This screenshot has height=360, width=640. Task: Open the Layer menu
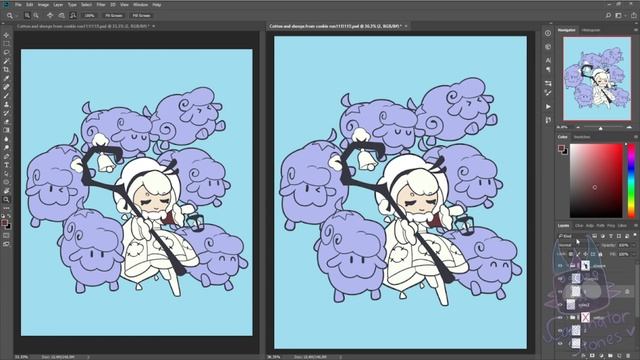pos(58,4)
